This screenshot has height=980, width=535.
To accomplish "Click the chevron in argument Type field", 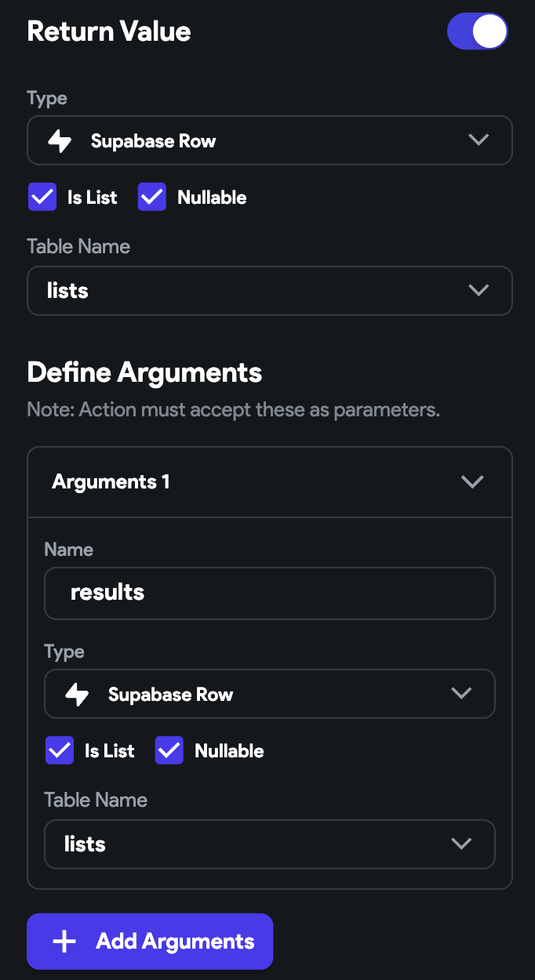I will point(461,694).
